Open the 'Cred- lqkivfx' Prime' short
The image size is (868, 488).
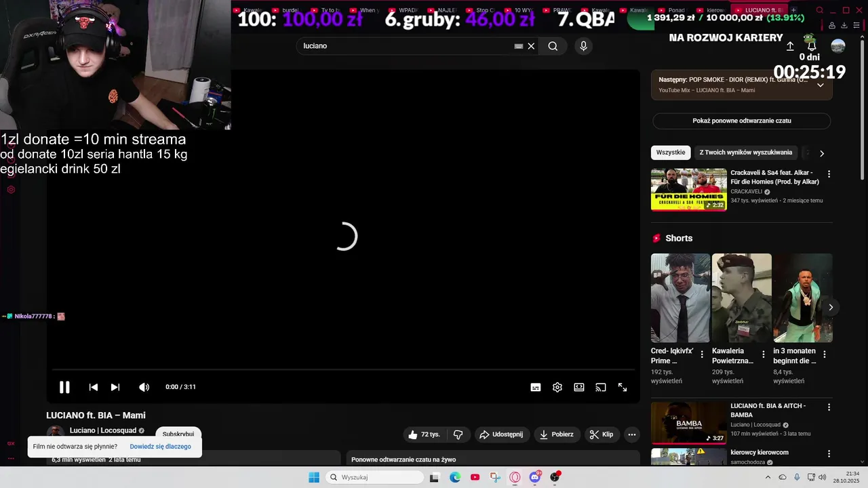680,298
